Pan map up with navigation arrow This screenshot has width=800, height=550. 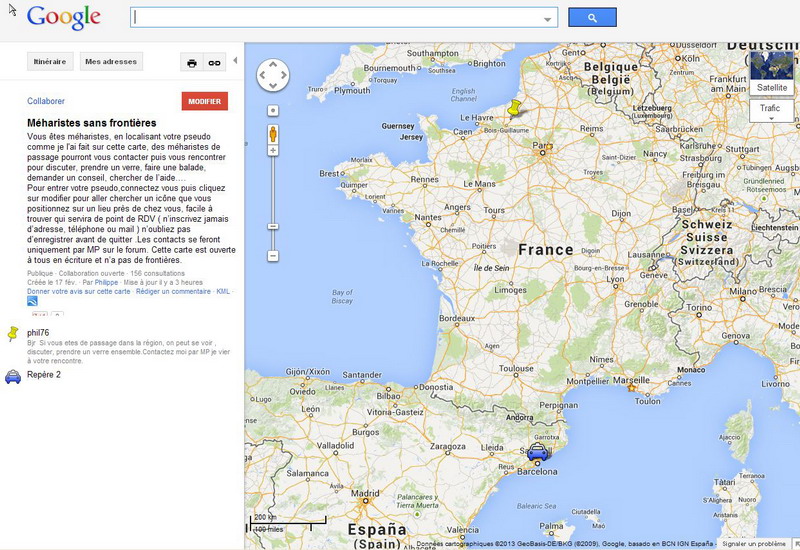point(273,64)
